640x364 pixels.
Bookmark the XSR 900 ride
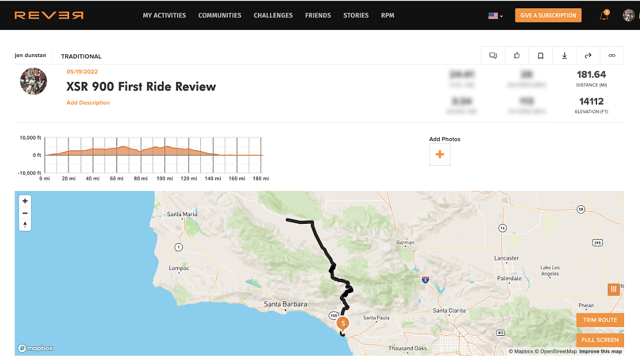click(x=540, y=56)
